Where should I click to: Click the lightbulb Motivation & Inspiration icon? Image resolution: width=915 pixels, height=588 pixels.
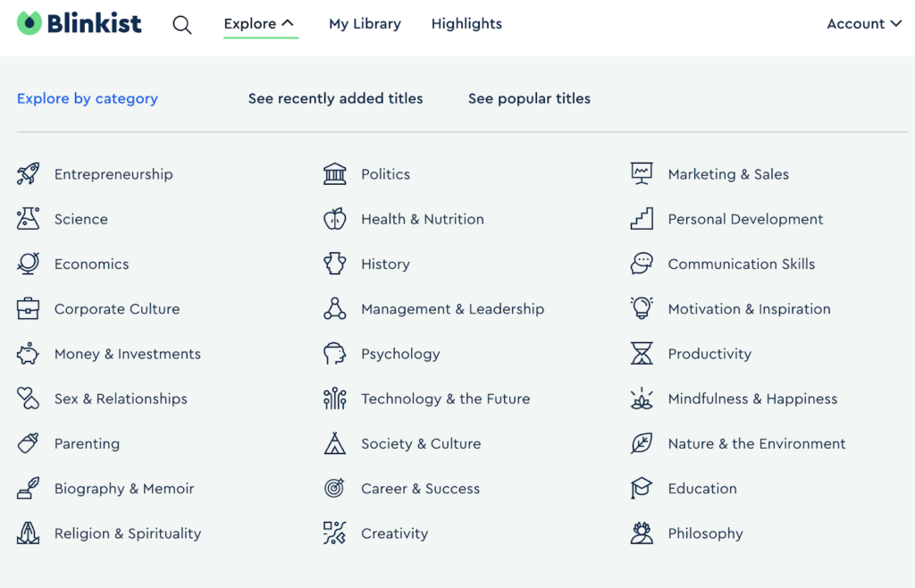pos(642,308)
